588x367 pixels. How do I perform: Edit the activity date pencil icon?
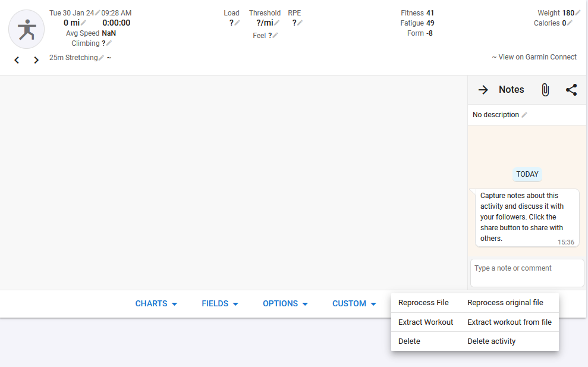tap(98, 12)
